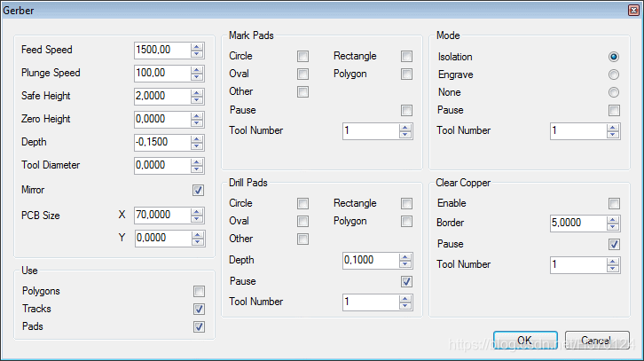Uncheck Pause in the Drill Pads group
Screen dimensions: 644x361
406,282
